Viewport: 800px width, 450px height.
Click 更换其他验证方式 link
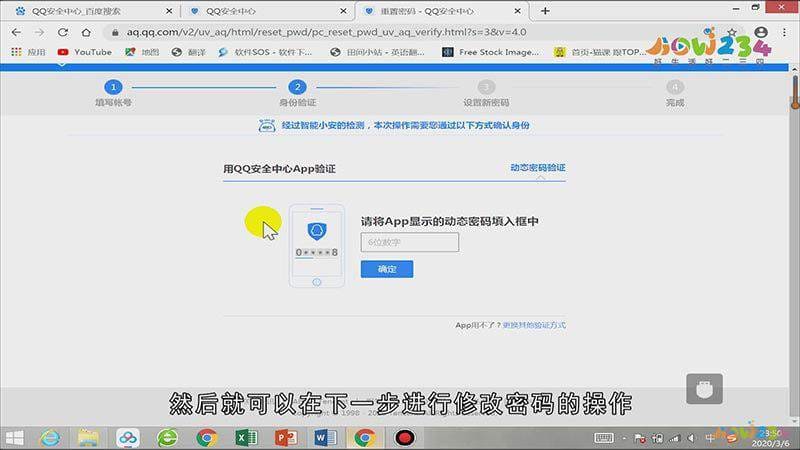(534, 325)
